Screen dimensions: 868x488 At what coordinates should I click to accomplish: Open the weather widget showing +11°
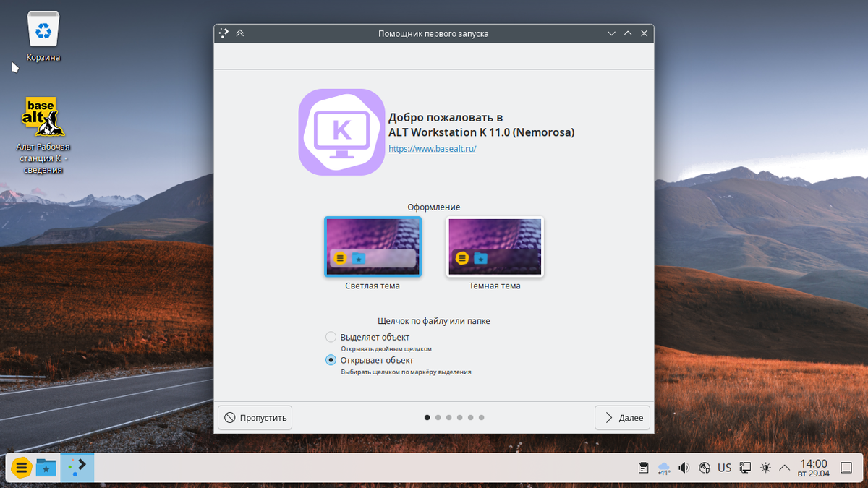(x=663, y=468)
